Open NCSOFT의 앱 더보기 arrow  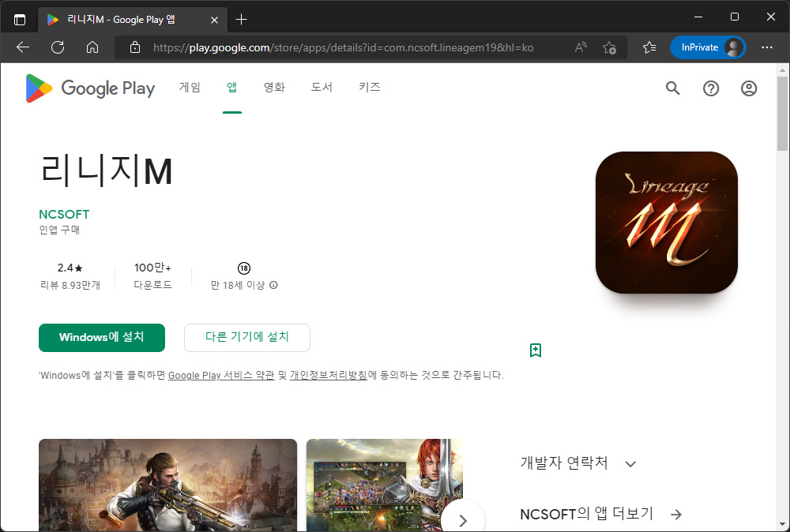[676, 515]
